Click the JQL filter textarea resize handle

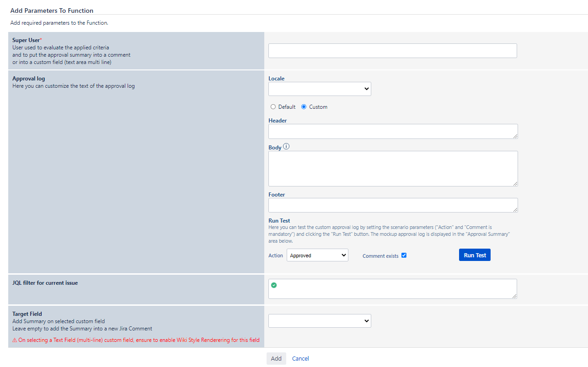click(514, 296)
